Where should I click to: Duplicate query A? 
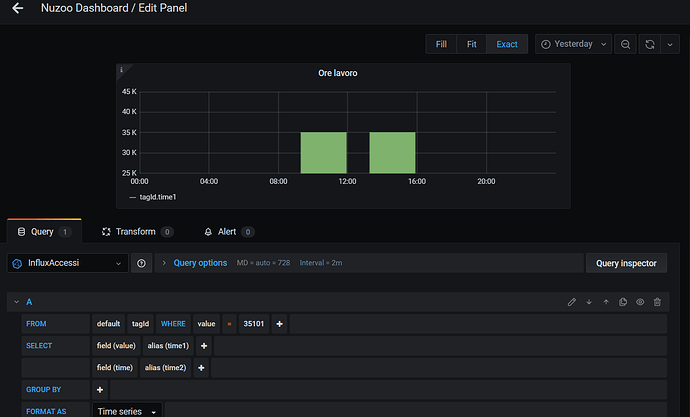tap(623, 302)
